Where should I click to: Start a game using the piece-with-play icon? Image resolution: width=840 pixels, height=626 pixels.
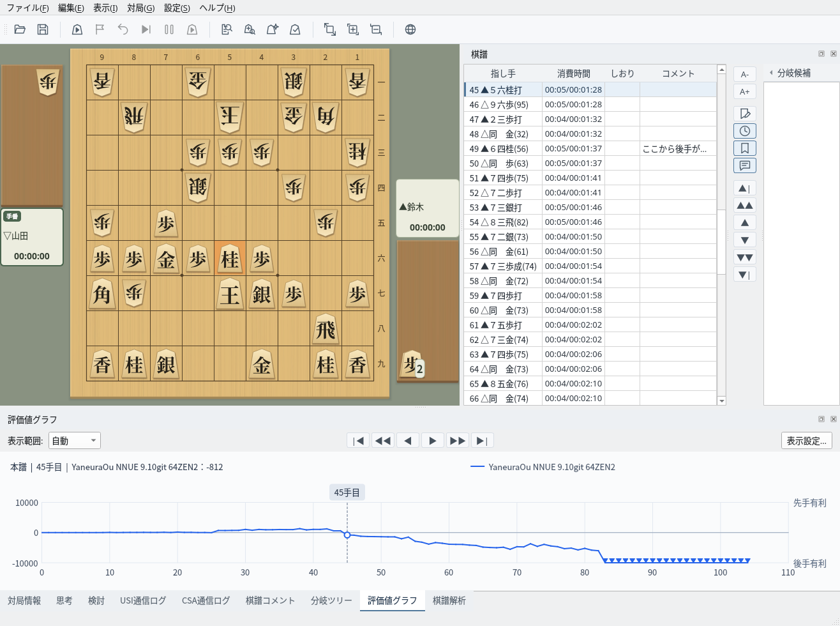77,29
